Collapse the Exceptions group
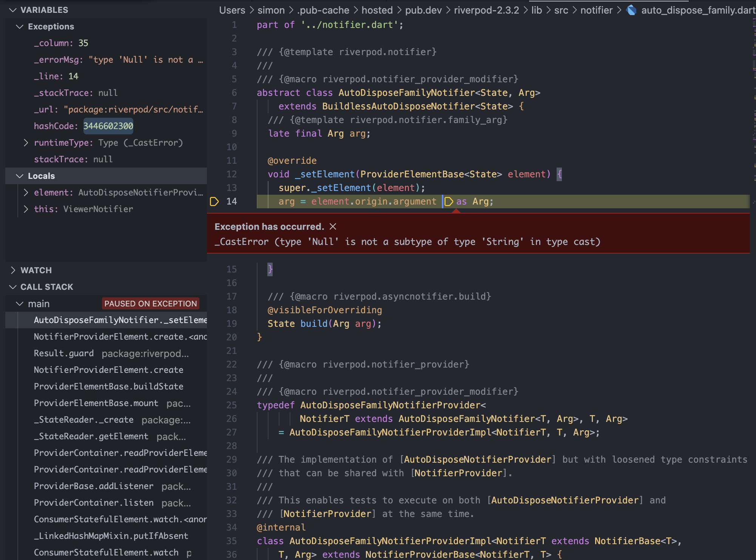Screen dimensions: 756x560 [x=19, y=26]
